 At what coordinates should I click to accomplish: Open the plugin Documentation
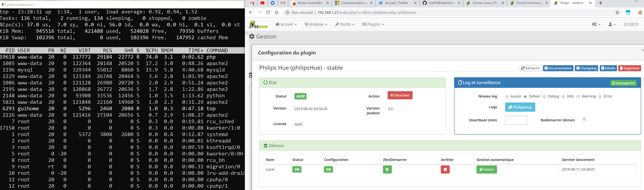pyautogui.click(x=558, y=68)
